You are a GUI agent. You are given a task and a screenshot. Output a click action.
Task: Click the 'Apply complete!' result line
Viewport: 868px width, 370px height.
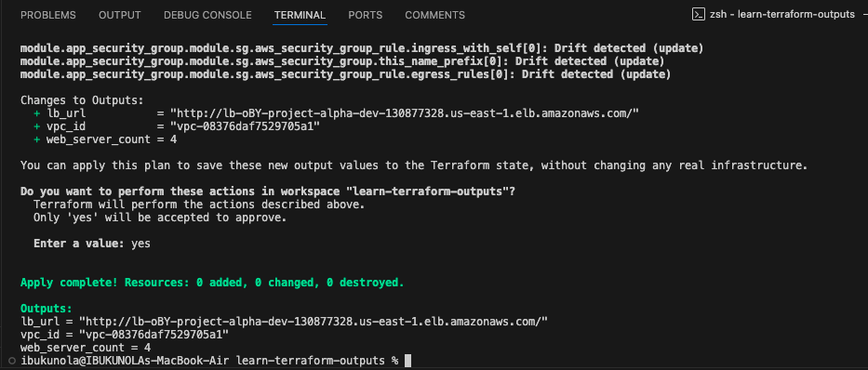[212, 283]
